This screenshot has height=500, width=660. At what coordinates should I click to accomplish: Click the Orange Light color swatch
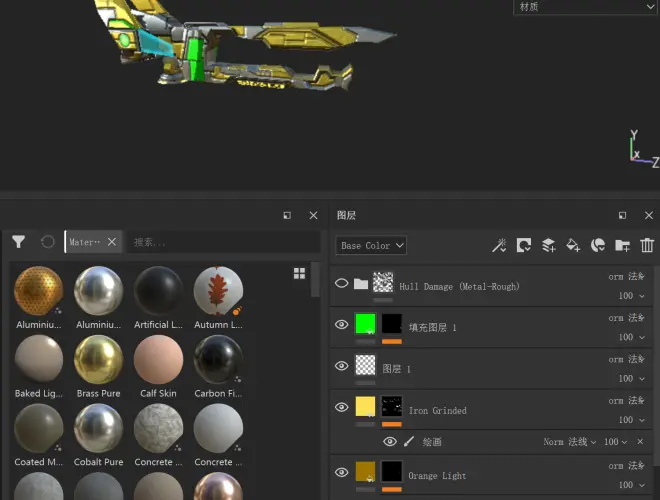[x=365, y=471]
